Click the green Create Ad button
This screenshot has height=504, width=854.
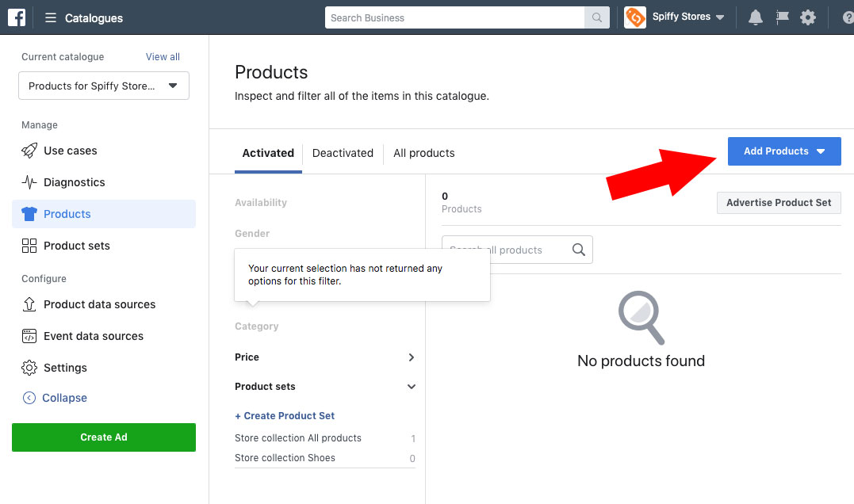tap(104, 437)
